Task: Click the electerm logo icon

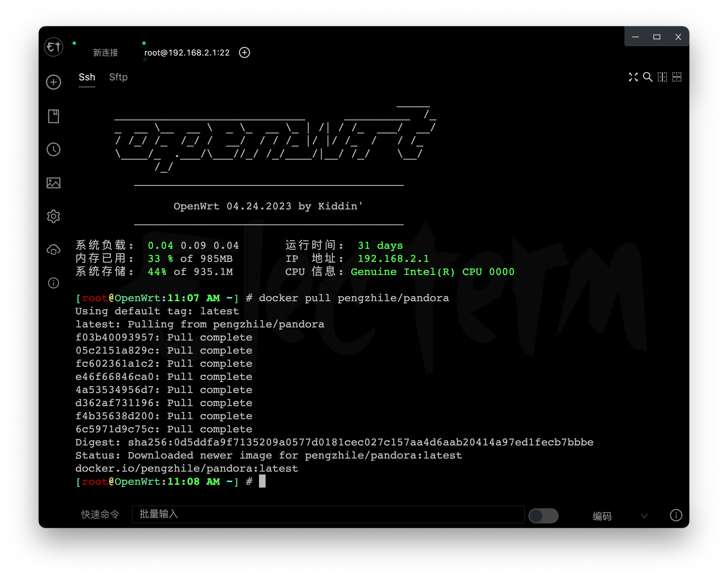Action: click(54, 47)
